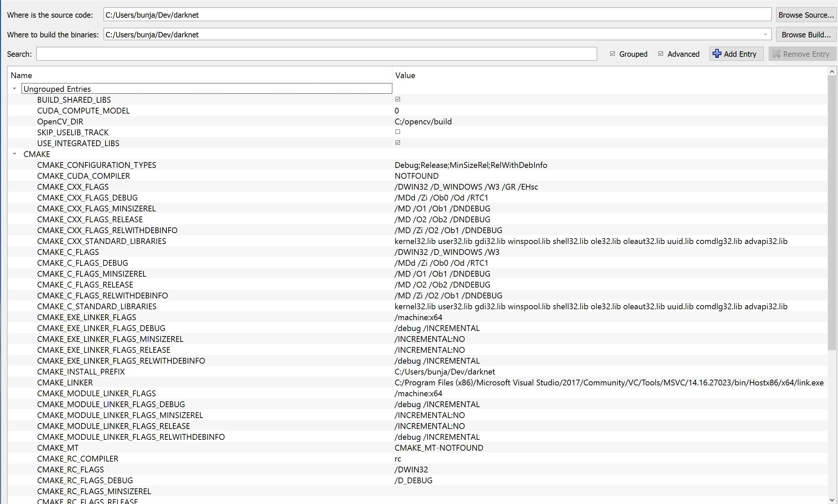Toggle the Advanced checkbox
Viewport: 838px width, 504px height.
pyautogui.click(x=661, y=54)
